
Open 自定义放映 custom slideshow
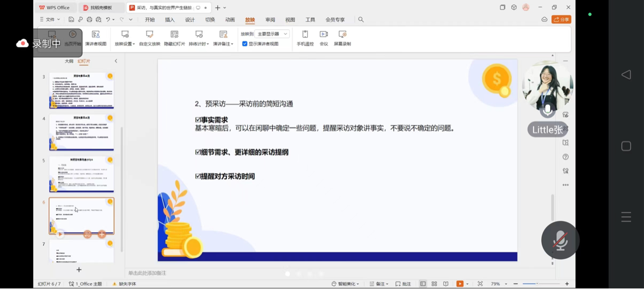coord(149,37)
